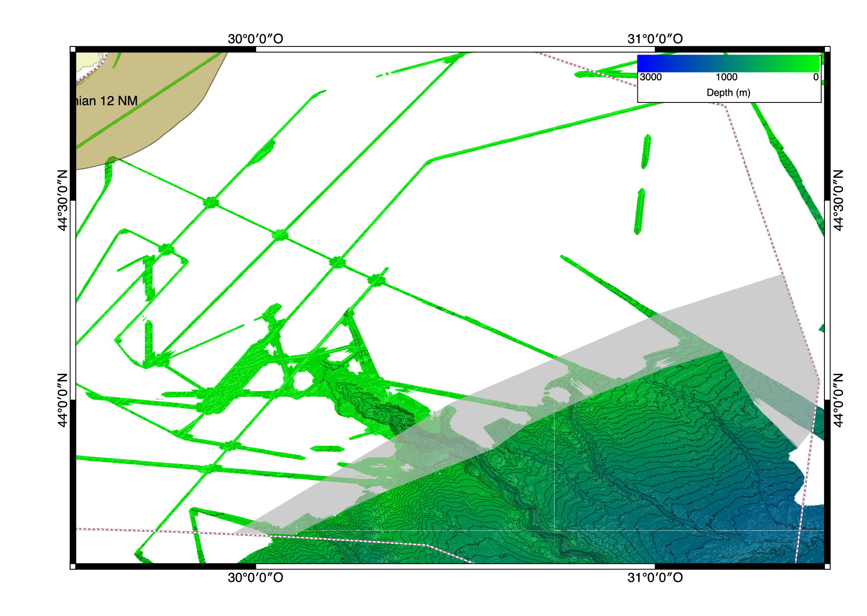
Task: Click the bottom 30°0′0″O longitude label
Action: (255, 578)
